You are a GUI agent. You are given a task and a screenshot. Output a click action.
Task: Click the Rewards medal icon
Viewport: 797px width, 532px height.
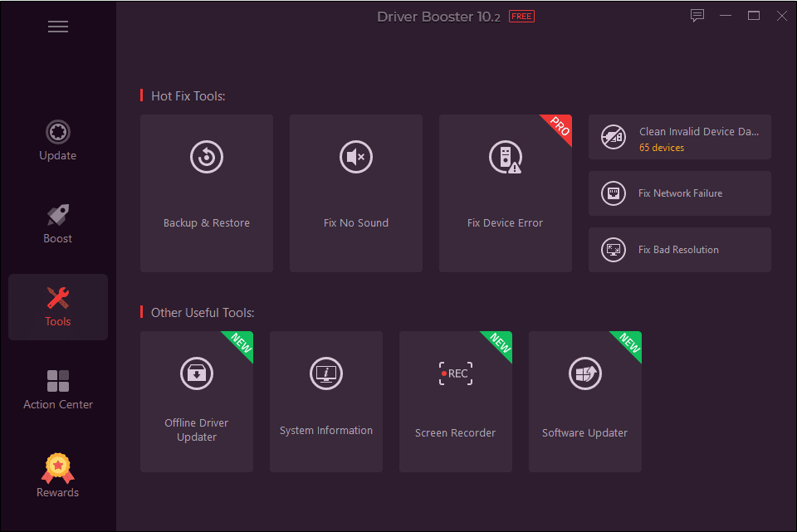[58, 468]
